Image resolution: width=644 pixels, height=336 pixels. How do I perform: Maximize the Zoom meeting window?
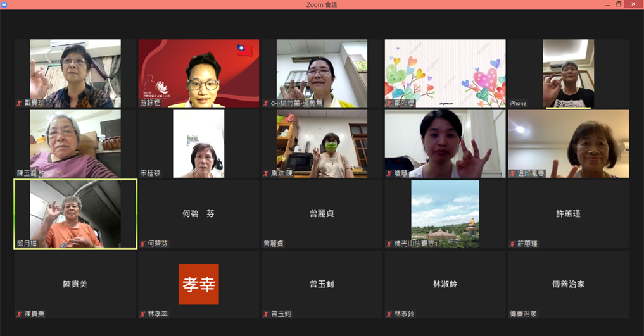click(619, 4)
